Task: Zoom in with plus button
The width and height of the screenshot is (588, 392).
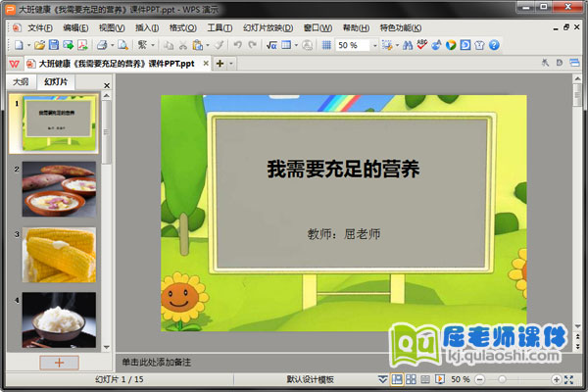Action: (557, 379)
